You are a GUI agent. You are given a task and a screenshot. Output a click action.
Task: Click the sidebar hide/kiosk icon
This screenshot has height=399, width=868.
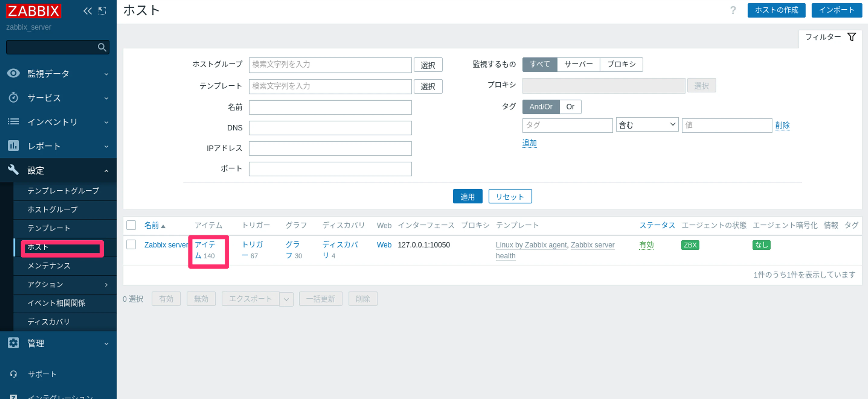click(102, 11)
